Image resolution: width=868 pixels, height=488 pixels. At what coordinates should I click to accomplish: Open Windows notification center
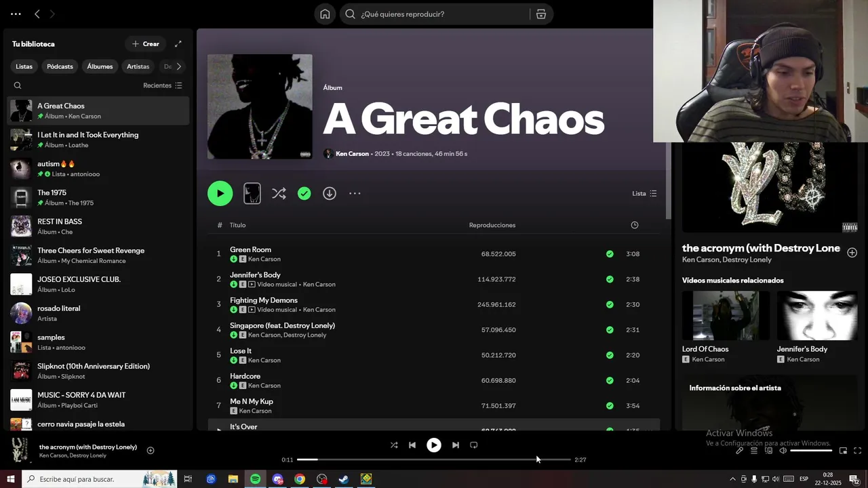pos(854,479)
